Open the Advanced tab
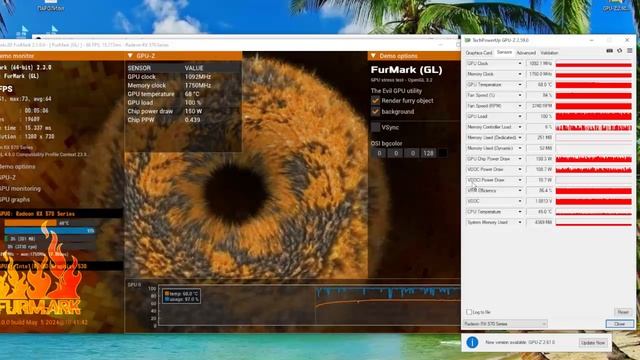The height and width of the screenshot is (360, 640). pyautogui.click(x=526, y=53)
